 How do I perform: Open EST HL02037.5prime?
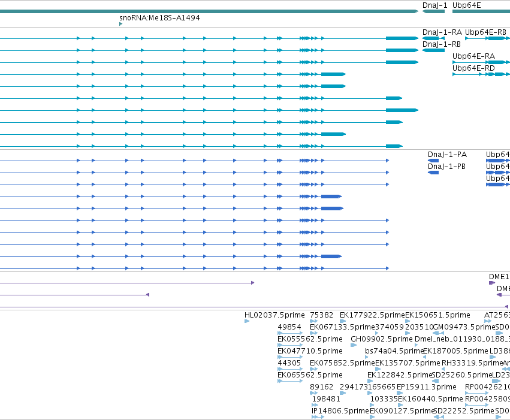click(x=274, y=315)
